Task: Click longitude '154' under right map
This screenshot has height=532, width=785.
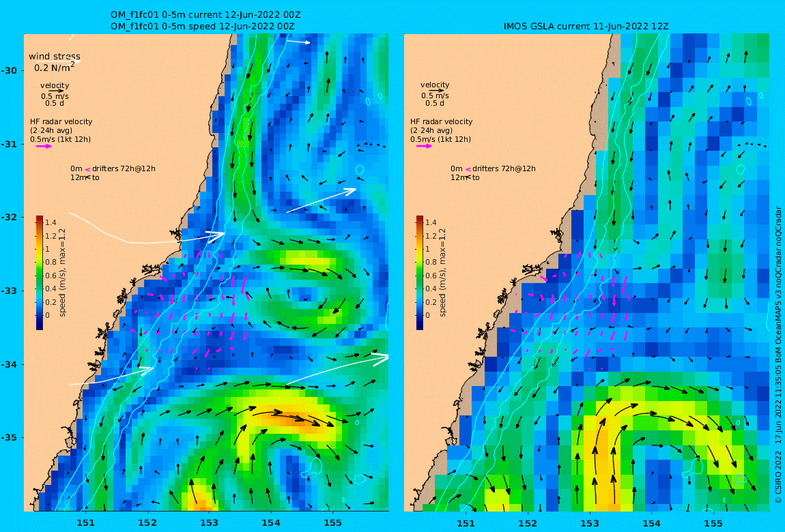Action: [651, 523]
